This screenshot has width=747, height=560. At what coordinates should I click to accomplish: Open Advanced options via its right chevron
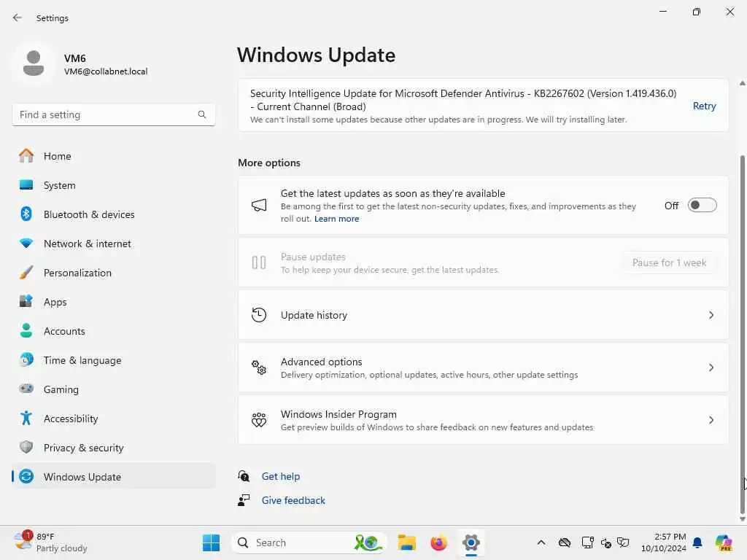point(711,367)
